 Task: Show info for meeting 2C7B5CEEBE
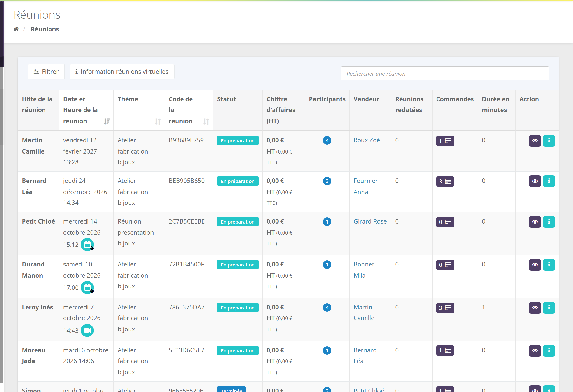pos(549,222)
